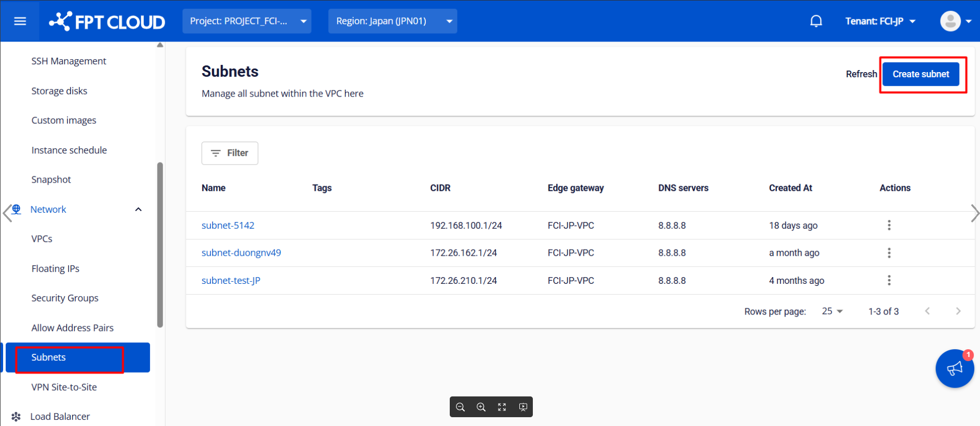This screenshot has width=980, height=426.
Task: Click the fullscreen expand icon in bottom toolbar
Action: [x=502, y=407]
